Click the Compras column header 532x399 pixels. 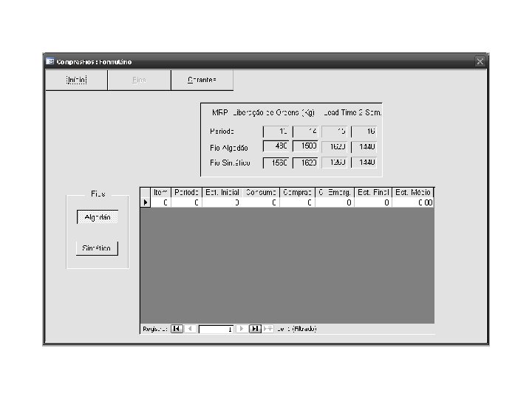point(297,192)
